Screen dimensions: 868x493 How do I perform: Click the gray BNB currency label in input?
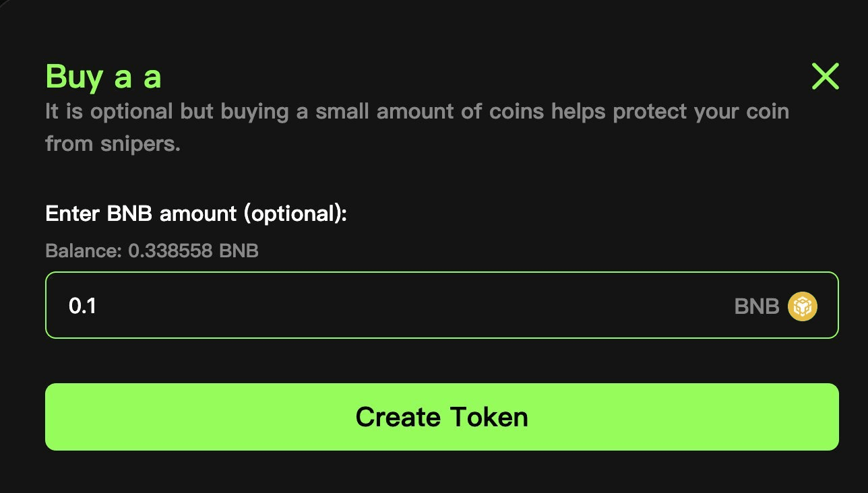pyautogui.click(x=756, y=306)
